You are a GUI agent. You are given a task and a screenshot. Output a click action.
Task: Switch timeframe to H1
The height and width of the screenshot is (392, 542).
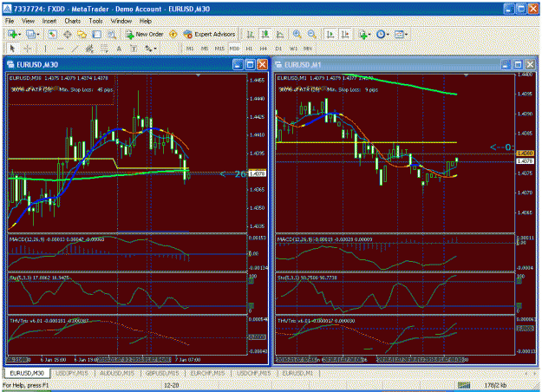pyautogui.click(x=249, y=49)
